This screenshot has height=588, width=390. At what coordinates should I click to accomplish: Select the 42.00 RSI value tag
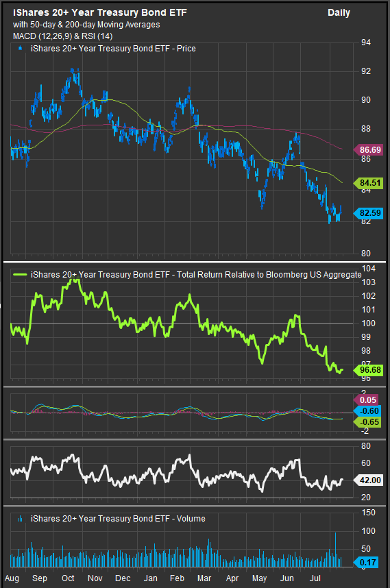coord(368,480)
